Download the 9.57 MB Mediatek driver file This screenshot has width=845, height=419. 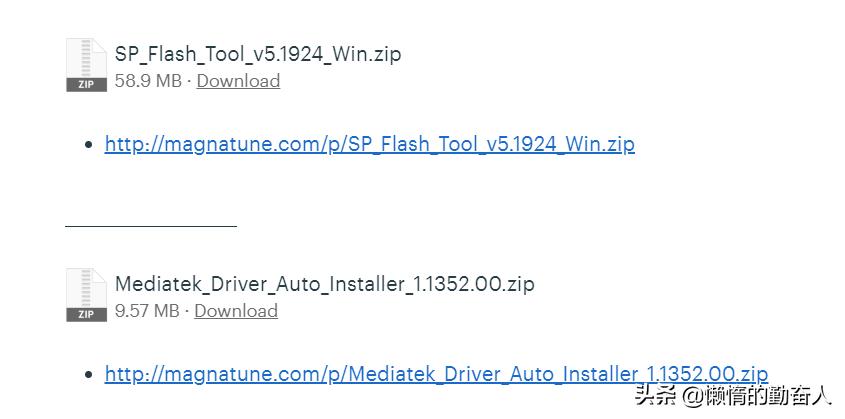236,311
